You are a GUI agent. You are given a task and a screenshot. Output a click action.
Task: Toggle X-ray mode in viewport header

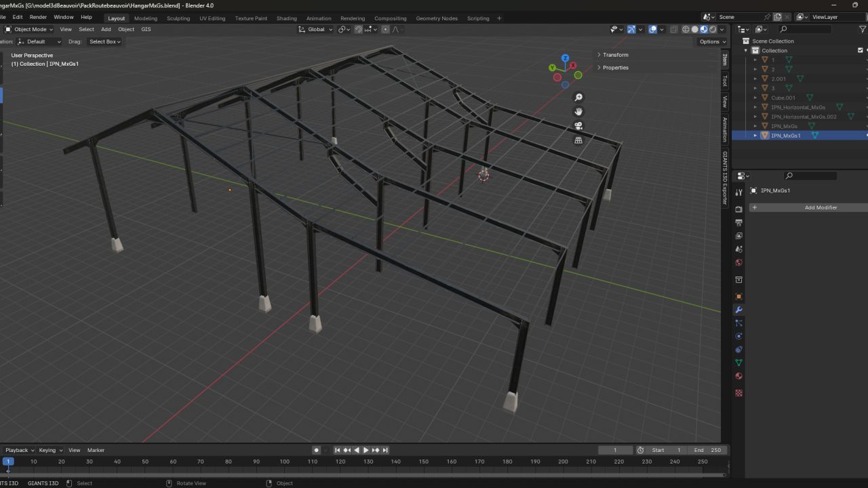[673, 29]
